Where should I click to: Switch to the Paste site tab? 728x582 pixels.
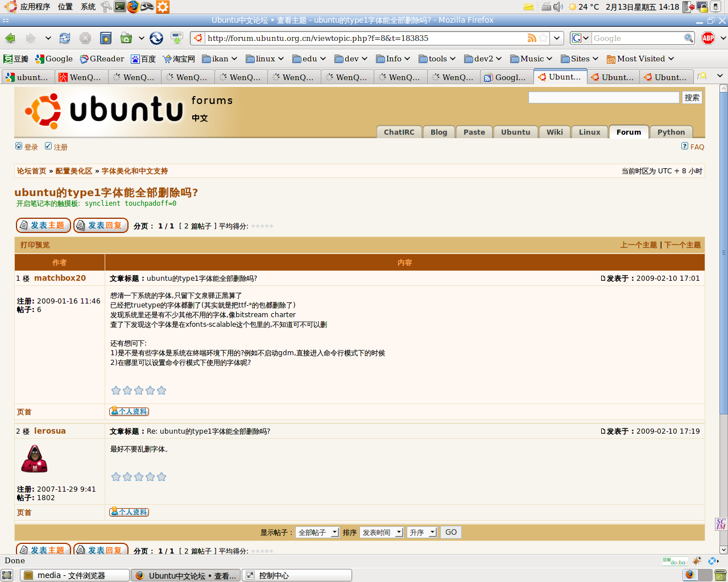pyautogui.click(x=474, y=132)
